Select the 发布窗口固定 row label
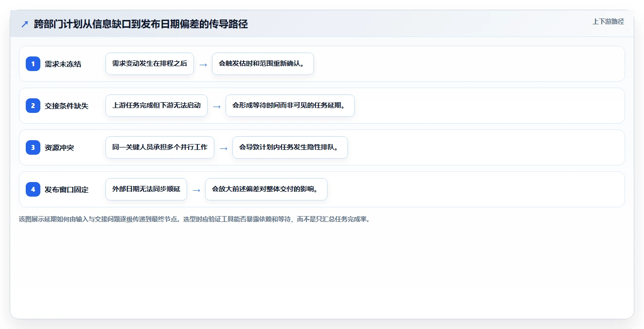Image resolution: width=644 pixels, height=329 pixels. coord(67,190)
